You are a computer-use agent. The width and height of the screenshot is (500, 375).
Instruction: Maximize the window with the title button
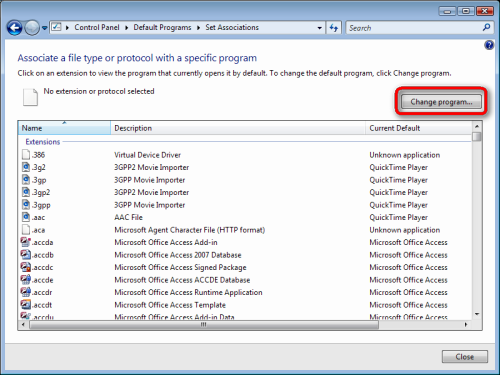click(466, 11)
